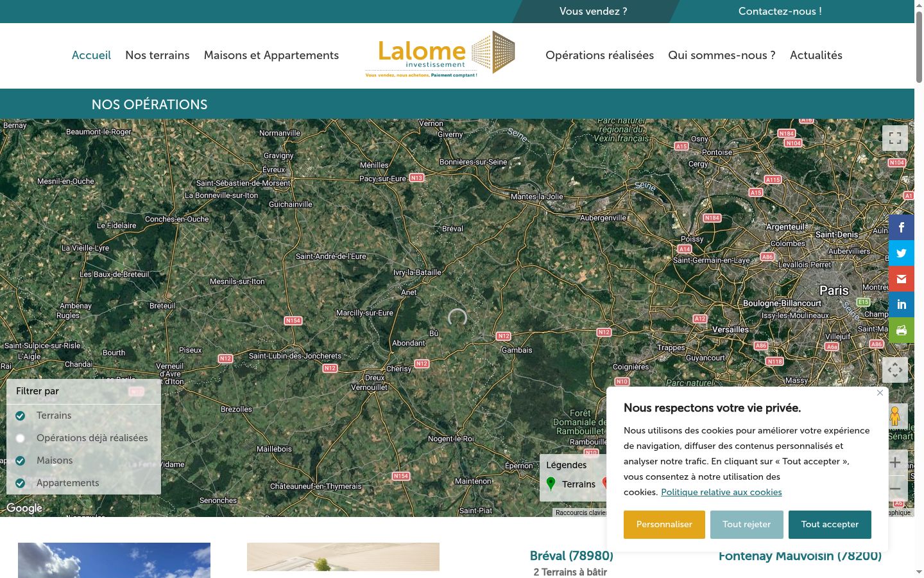The image size is (924, 578).
Task: Open Nos terrains menu
Action: coord(157,55)
